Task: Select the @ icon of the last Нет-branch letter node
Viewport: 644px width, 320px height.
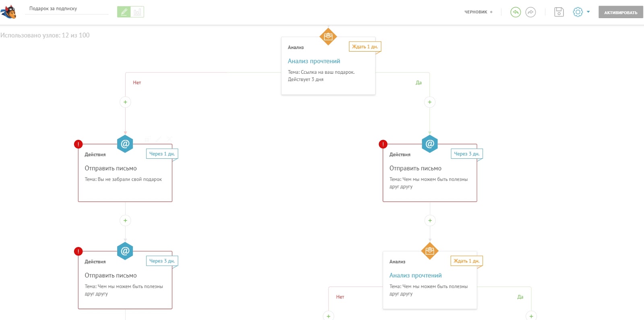Action: pos(125,251)
